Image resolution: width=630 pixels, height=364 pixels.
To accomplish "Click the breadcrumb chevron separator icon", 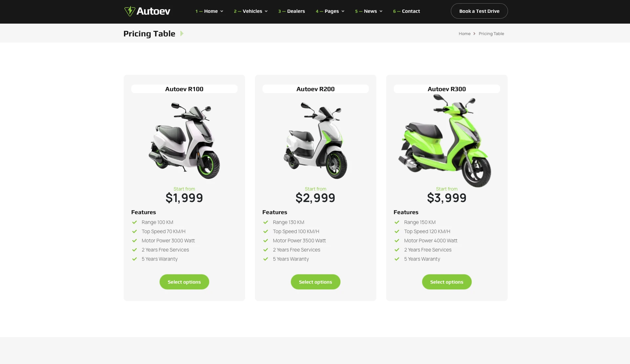I will tap(474, 34).
